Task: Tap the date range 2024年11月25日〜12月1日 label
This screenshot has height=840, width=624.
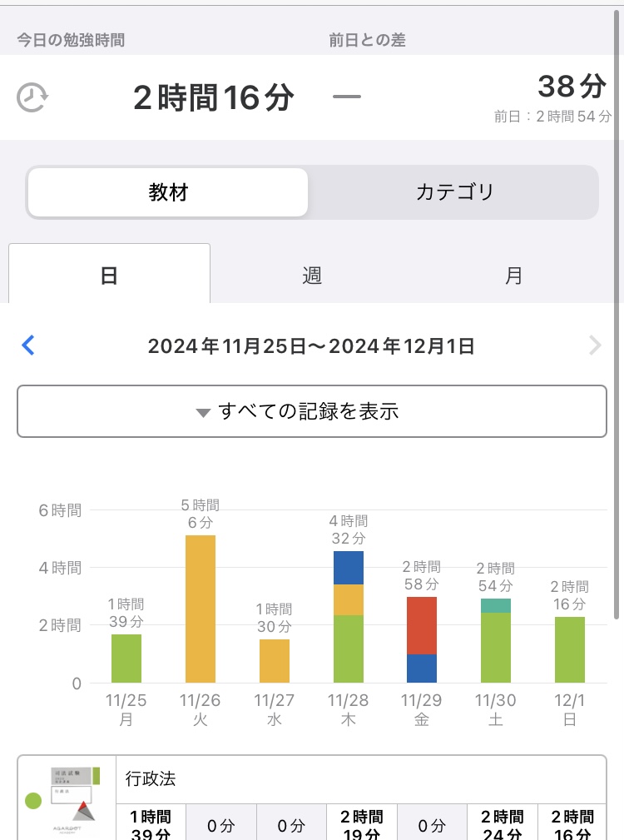Action: (311, 346)
